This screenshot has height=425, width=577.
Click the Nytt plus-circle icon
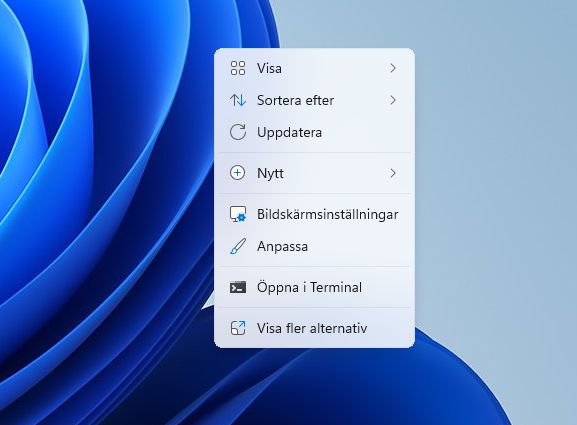click(237, 173)
